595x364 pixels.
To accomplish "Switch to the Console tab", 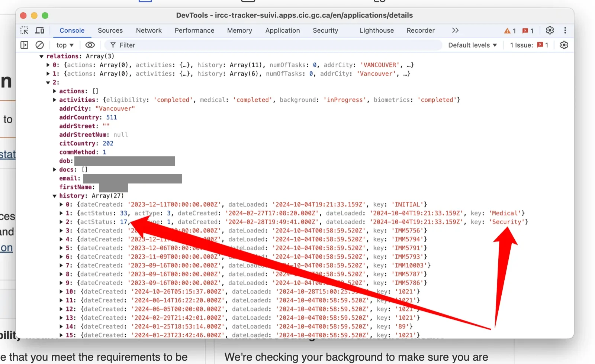I will coord(72,30).
